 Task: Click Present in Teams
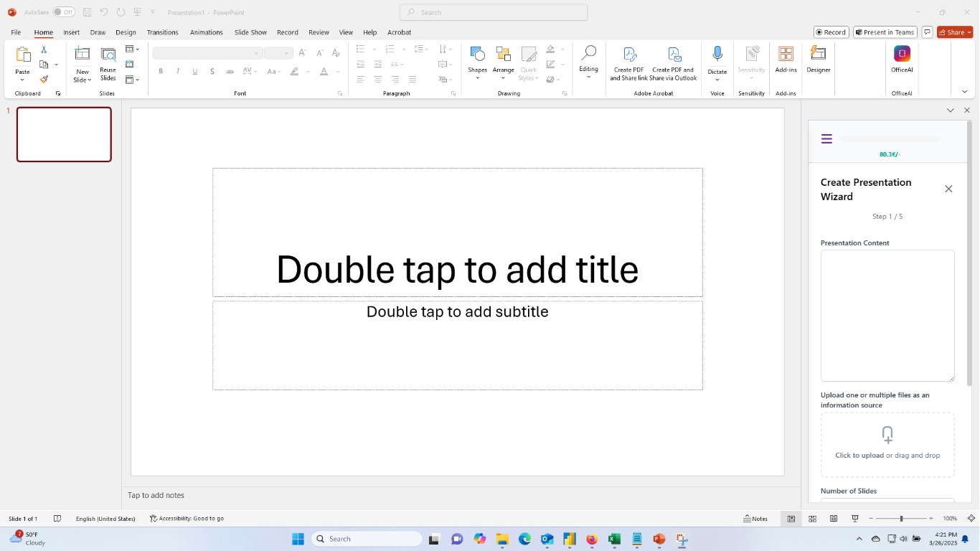click(x=885, y=32)
